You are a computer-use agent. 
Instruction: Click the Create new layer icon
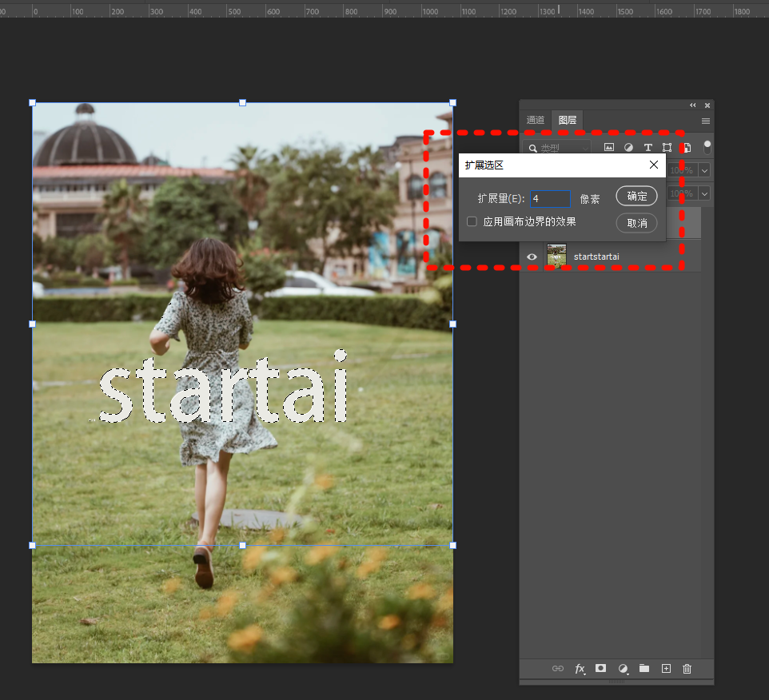pos(666,669)
